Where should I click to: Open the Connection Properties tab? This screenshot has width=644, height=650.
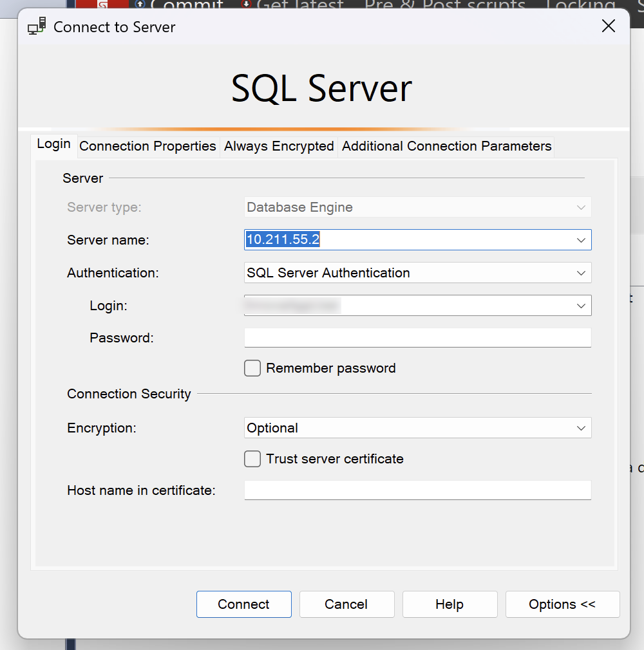tap(147, 146)
